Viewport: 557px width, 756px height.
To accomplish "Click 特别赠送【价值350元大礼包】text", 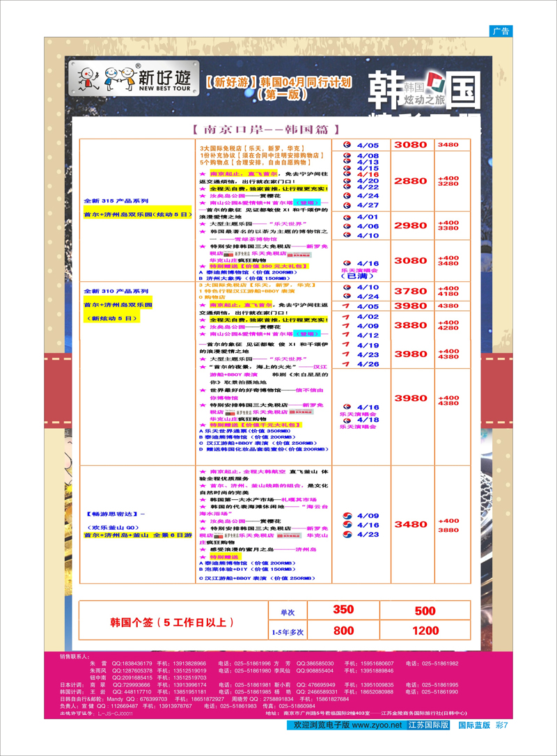I will coord(259,266).
